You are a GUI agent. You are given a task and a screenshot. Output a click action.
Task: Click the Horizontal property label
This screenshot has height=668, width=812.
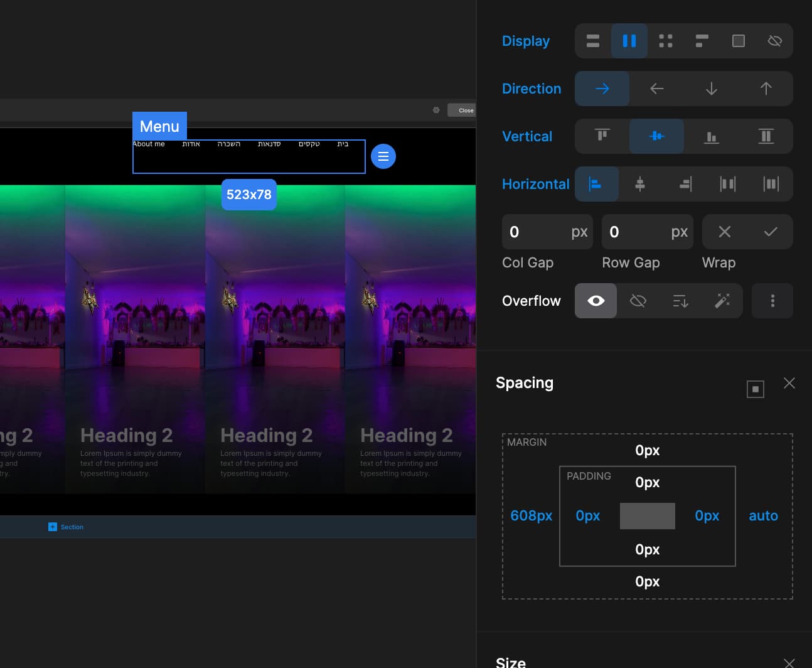(x=536, y=184)
